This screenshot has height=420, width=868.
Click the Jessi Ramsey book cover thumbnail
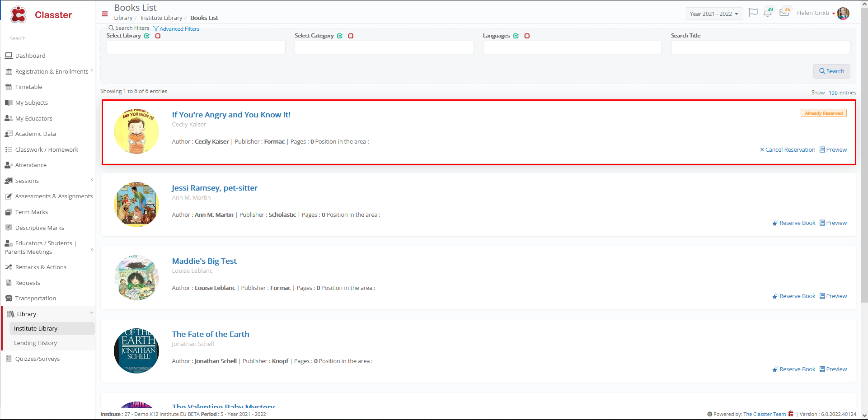[x=136, y=205]
